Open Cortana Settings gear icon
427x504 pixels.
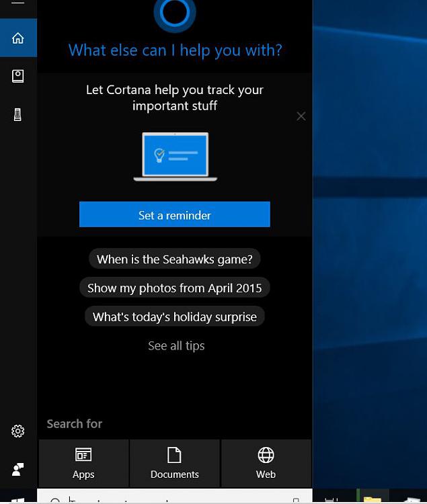point(18,431)
